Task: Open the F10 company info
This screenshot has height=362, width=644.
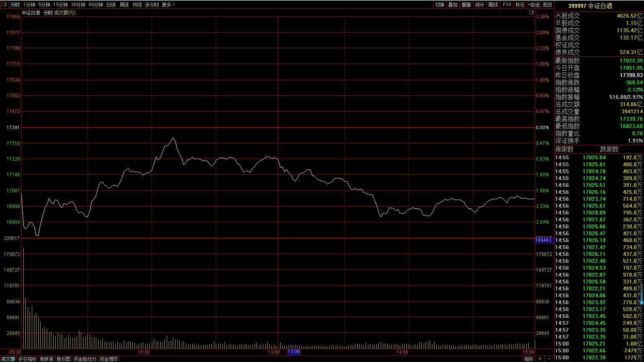Action: [x=506, y=5]
